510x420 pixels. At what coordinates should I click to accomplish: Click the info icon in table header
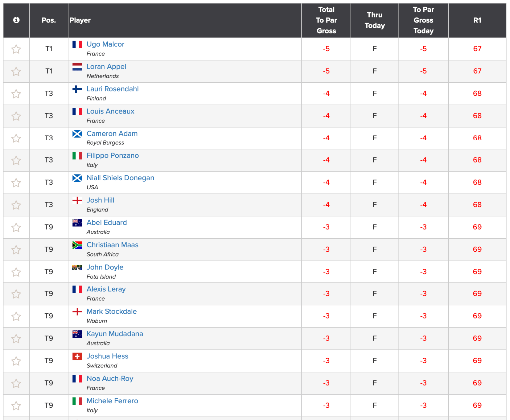click(16, 20)
